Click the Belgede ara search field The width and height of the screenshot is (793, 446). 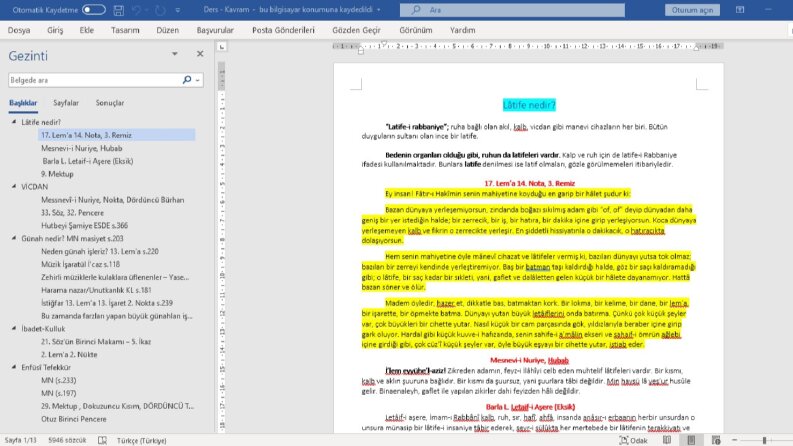coord(94,80)
